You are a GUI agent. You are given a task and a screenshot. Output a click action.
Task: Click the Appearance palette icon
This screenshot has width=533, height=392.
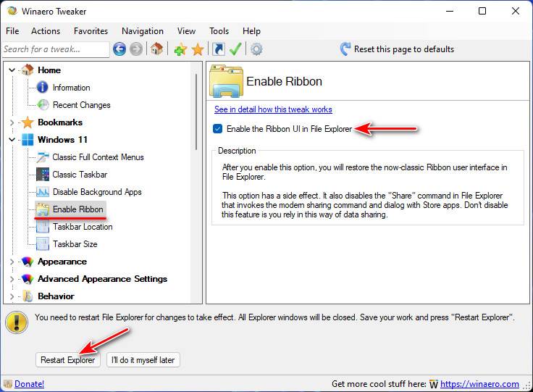click(x=28, y=262)
